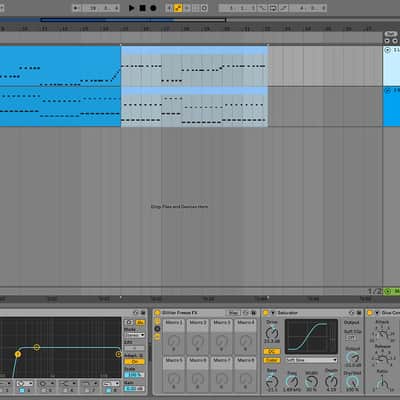Select the second selected MIDI clip header
Screen dimensions: 400x400
(x=194, y=90)
